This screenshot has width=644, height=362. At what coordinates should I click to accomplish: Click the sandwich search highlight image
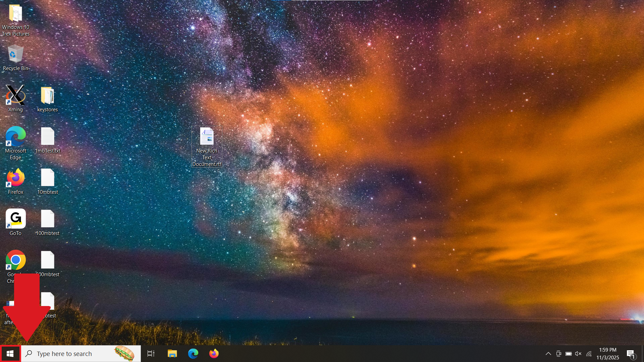point(124,353)
